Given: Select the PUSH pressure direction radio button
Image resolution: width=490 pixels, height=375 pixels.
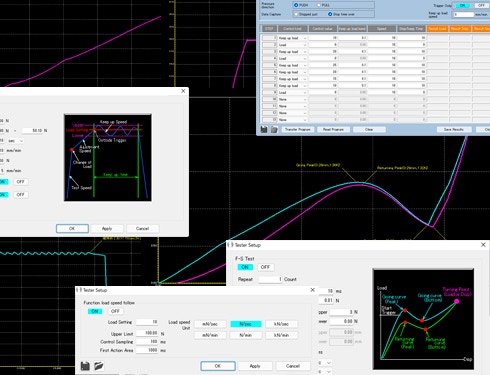Looking at the screenshot, I should (296, 5).
